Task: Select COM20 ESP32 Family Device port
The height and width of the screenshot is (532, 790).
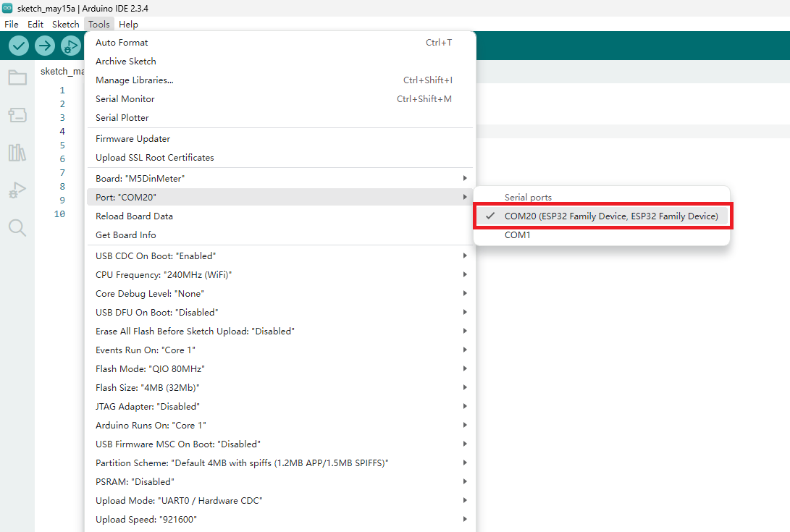Action: [x=602, y=216]
